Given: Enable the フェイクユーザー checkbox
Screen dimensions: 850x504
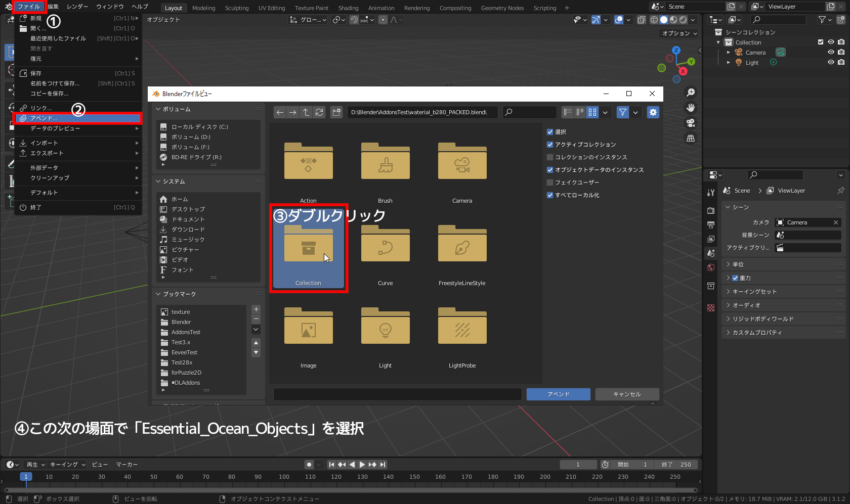Looking at the screenshot, I should tap(550, 182).
